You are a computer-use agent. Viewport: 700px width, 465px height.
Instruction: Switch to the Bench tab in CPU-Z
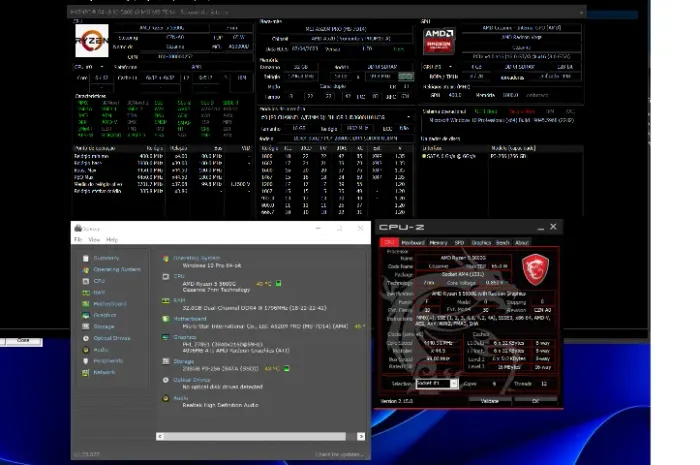point(503,242)
